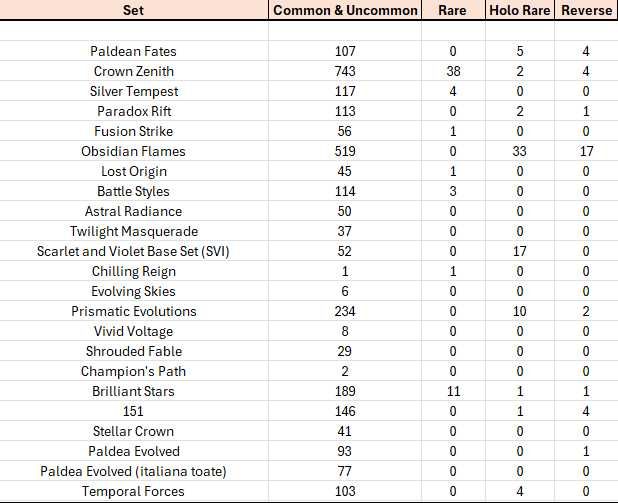Viewport: 618px width, 503px height.
Task: Select the "Common & Uncommon" header cell
Action: coord(346,10)
